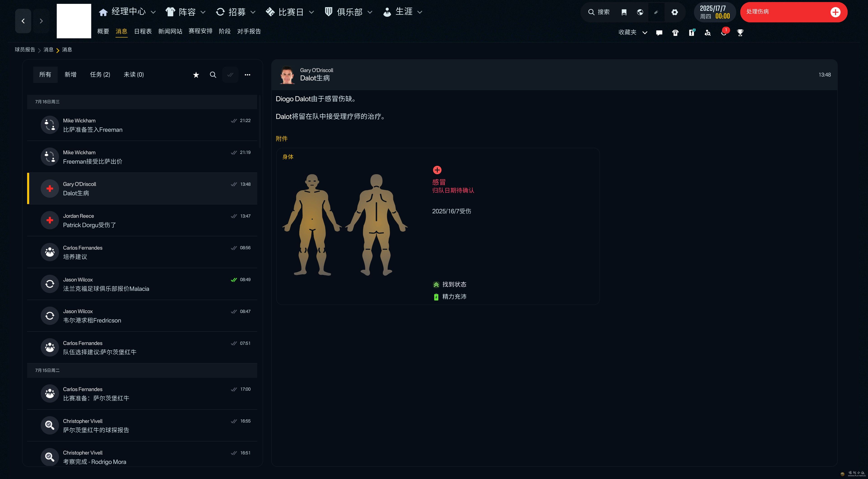The width and height of the screenshot is (868, 479).
Task: Toggle read checkmark on 法兰克福 Malacia message
Action: click(x=234, y=279)
